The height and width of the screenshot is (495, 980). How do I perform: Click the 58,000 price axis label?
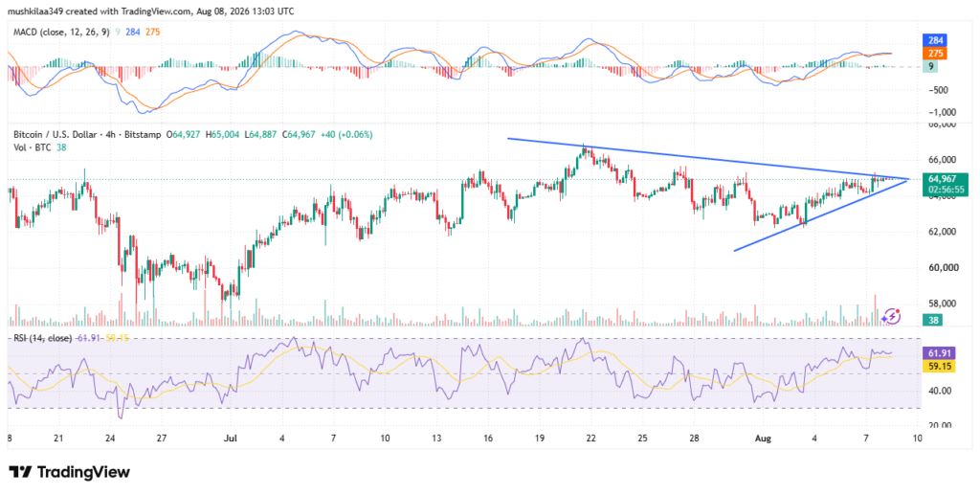[x=942, y=304]
